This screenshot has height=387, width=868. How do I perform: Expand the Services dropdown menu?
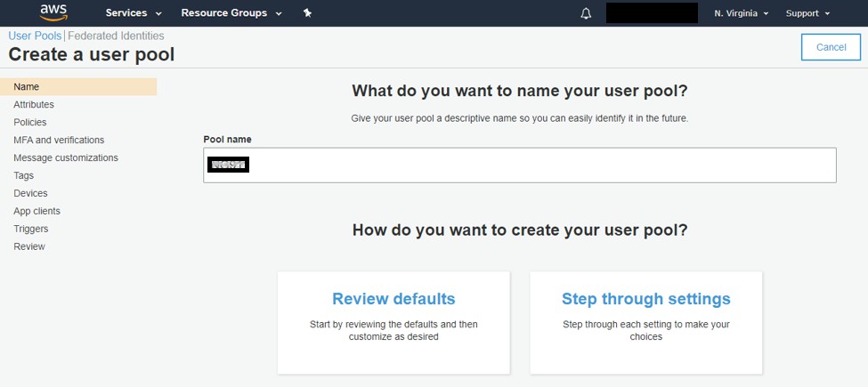click(134, 13)
